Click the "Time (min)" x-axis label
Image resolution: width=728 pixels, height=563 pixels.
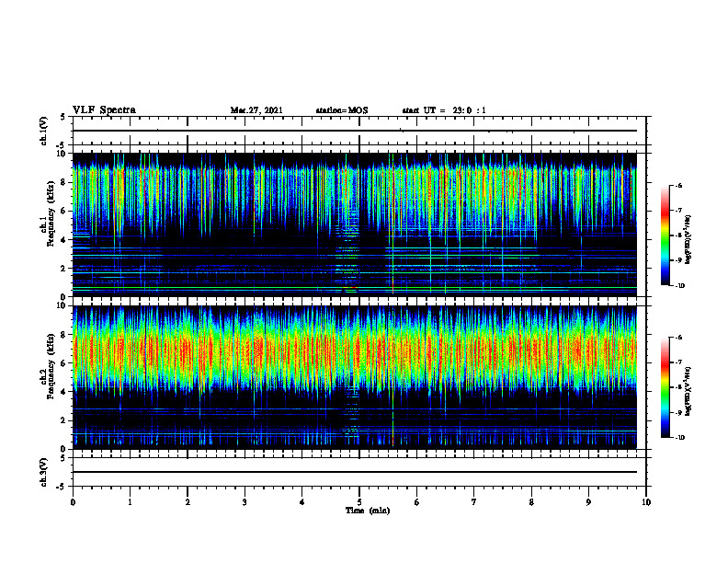[x=368, y=511]
